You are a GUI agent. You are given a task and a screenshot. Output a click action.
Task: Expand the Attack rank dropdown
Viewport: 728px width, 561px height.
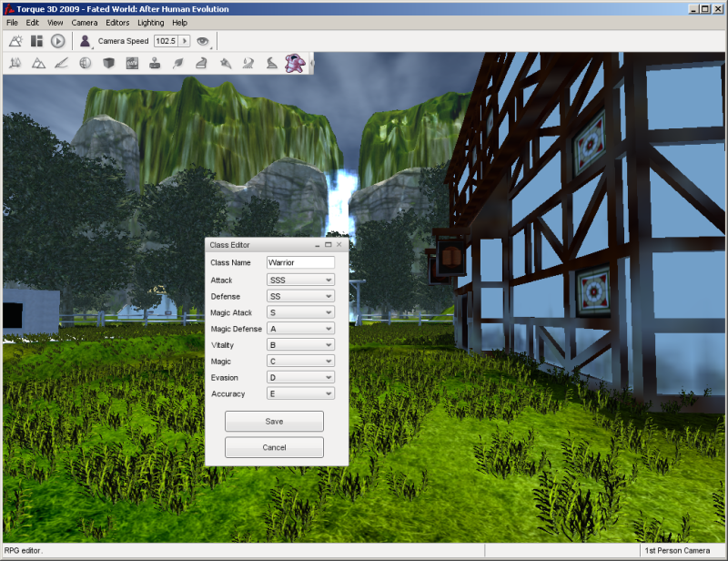click(300, 280)
